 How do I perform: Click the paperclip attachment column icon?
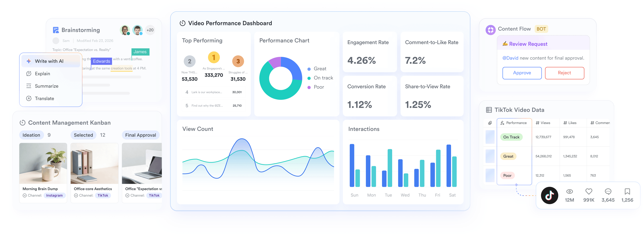point(490,123)
